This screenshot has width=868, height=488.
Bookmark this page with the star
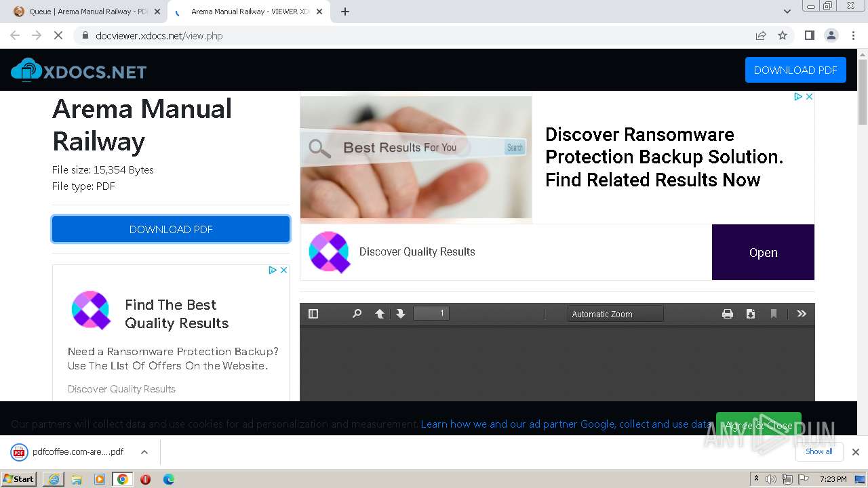tap(783, 35)
